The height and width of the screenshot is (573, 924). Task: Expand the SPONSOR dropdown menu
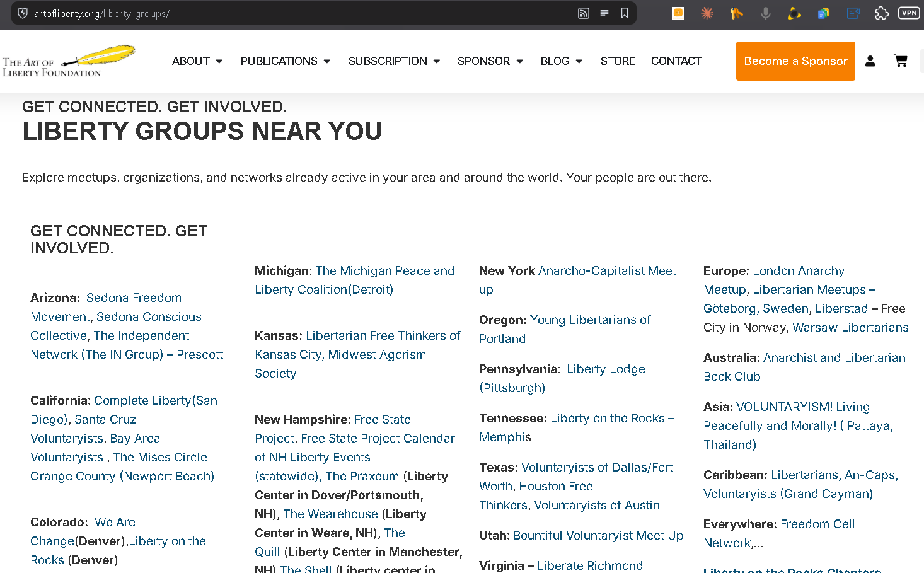[x=490, y=61]
